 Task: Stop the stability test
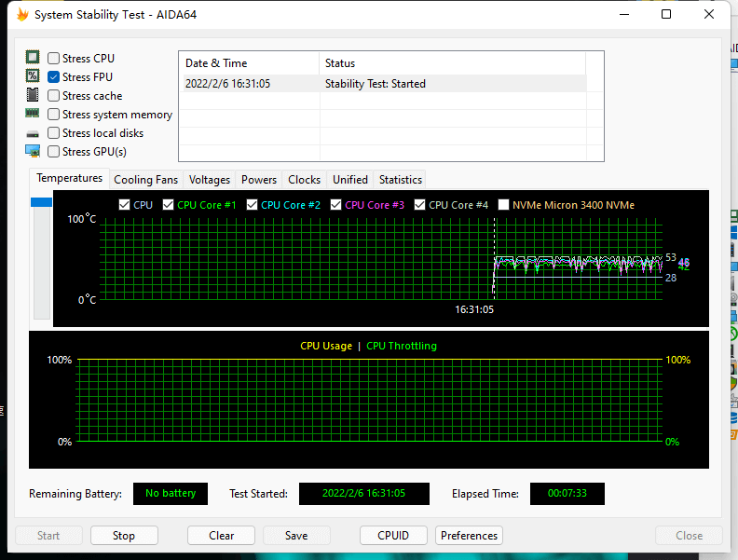pyautogui.click(x=124, y=536)
